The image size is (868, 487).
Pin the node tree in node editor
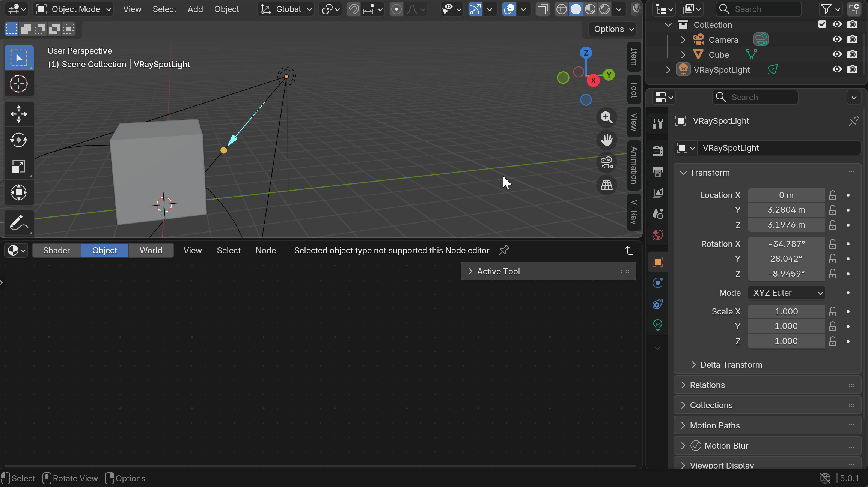tap(504, 250)
